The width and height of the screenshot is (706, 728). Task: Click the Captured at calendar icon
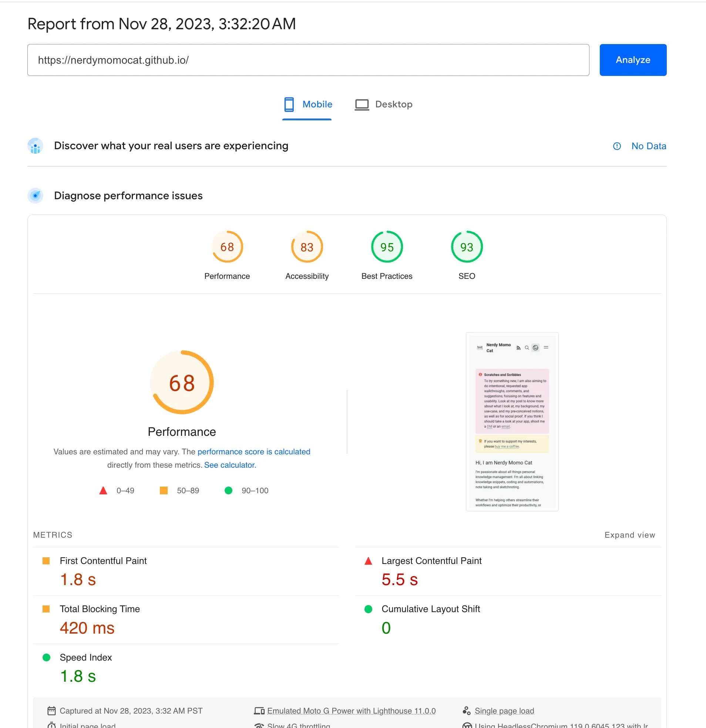tap(51, 711)
